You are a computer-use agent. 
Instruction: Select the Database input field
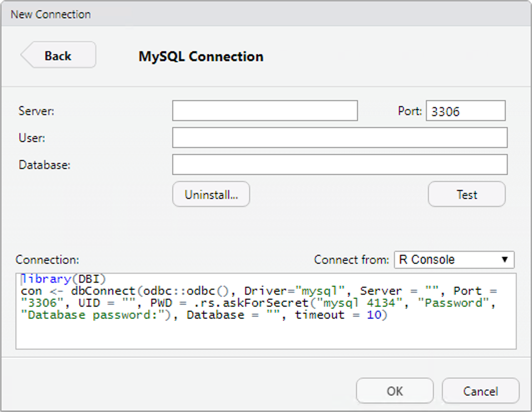click(340, 165)
